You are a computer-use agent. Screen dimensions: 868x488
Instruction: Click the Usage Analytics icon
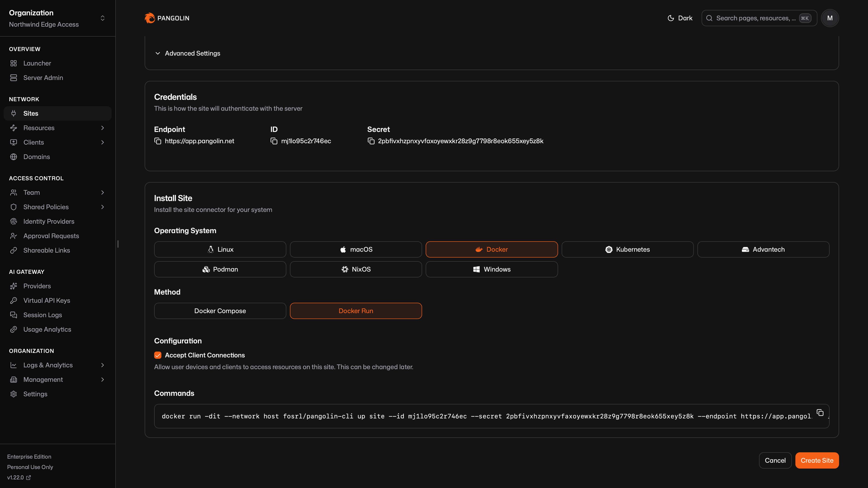14,330
